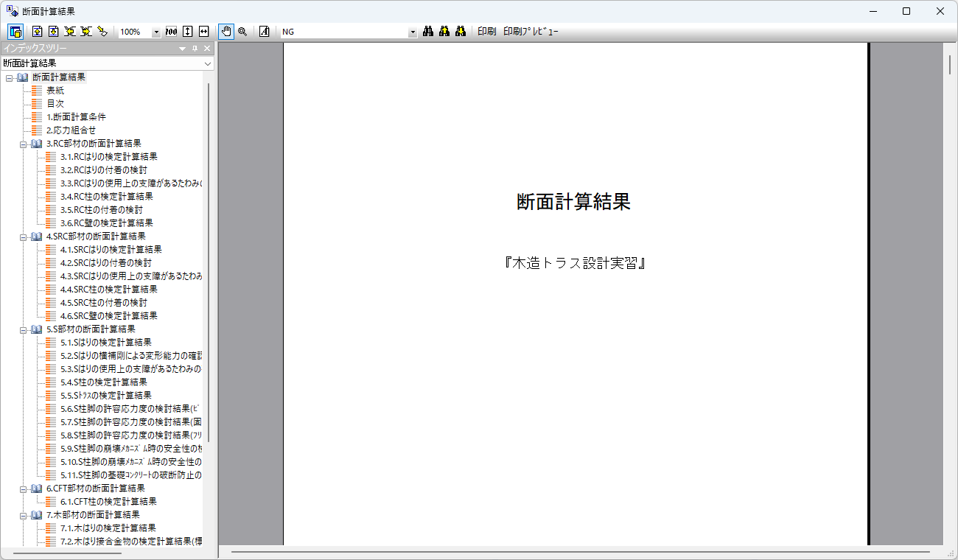
Task: Click the book icon beside 5.S部材の断面計算結果
Action: coord(37,329)
